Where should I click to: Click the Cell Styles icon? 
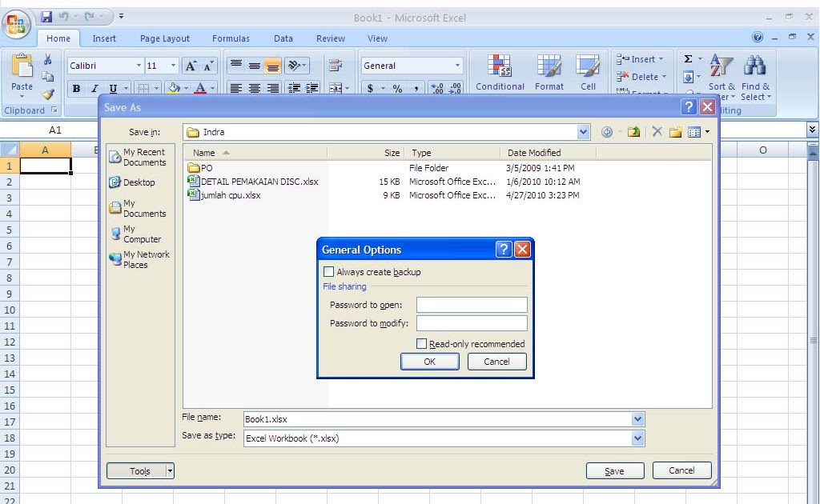coord(588,66)
